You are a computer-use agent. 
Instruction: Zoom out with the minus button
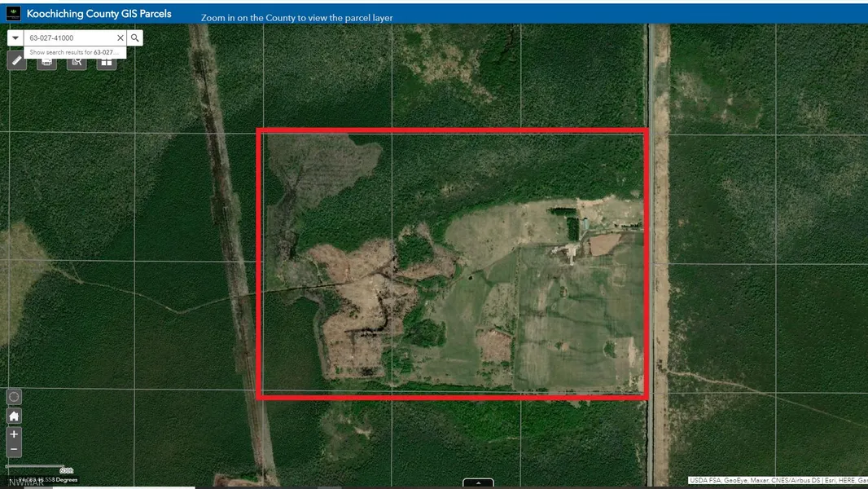click(x=14, y=450)
